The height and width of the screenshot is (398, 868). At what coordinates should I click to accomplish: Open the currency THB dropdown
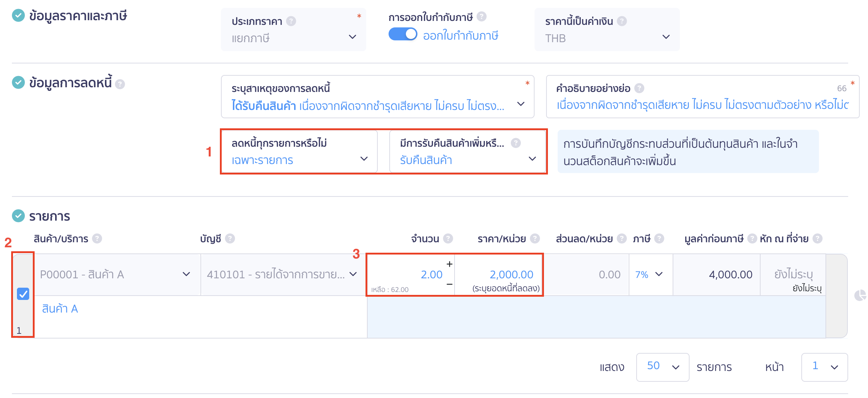tap(607, 30)
